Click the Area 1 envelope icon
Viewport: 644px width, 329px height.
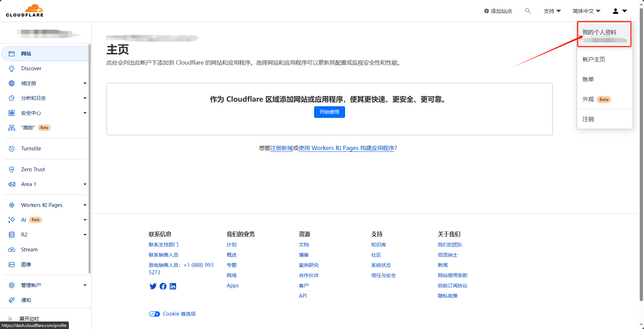[12, 184]
